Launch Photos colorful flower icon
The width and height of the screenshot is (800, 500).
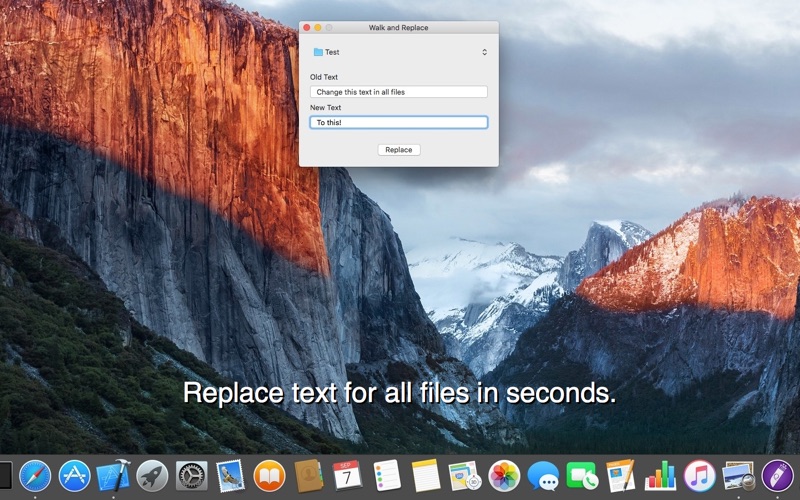coord(504,476)
